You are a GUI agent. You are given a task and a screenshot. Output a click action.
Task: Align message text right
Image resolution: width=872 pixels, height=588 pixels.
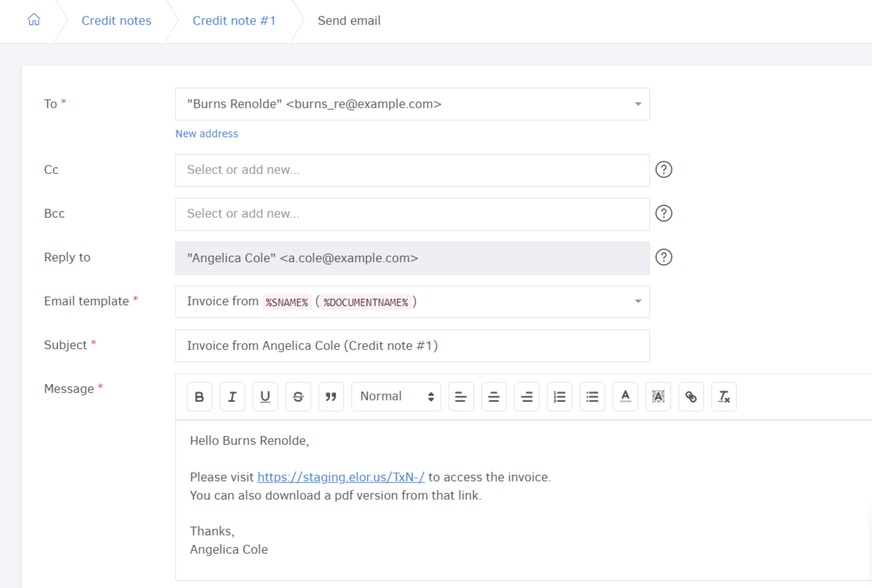pos(527,397)
